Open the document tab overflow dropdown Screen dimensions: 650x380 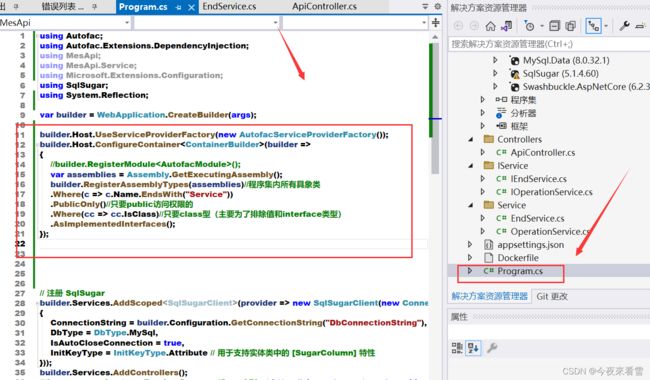coord(425,7)
